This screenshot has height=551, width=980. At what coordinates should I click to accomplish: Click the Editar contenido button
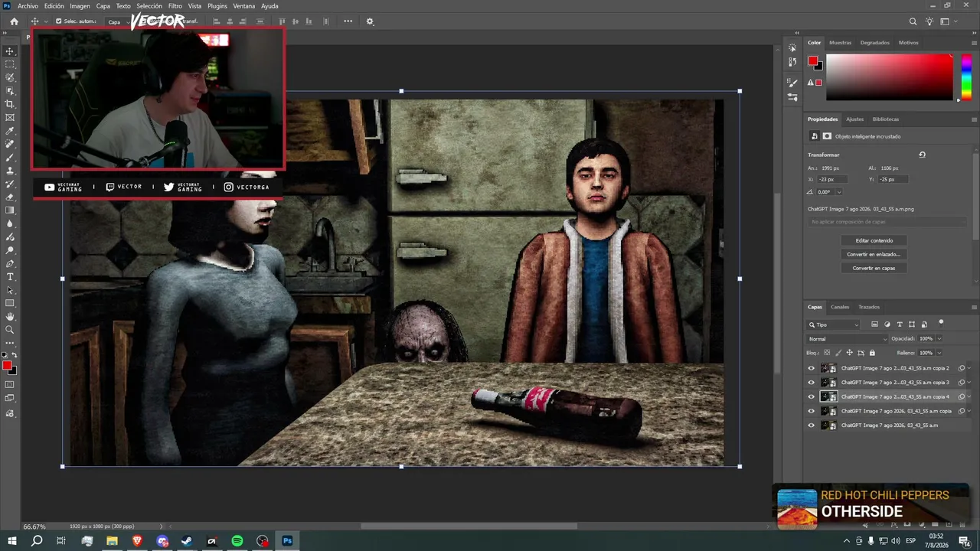coord(874,240)
